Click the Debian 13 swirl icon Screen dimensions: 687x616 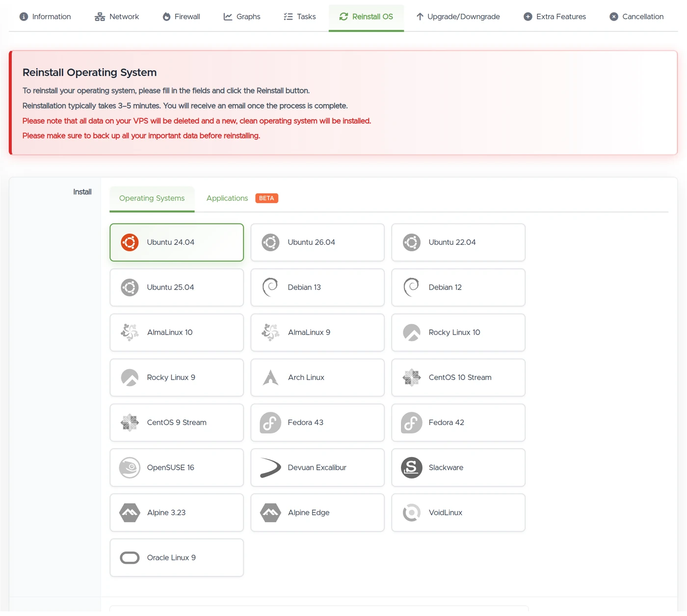[x=270, y=288]
